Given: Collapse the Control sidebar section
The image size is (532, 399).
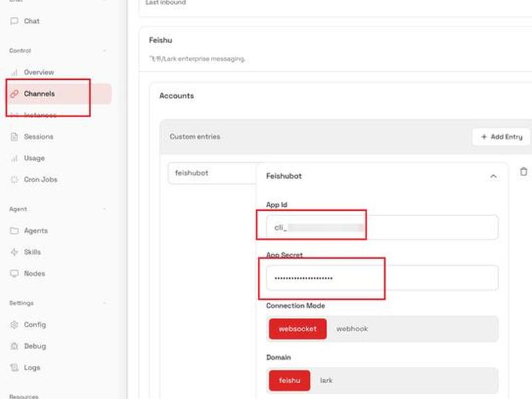Looking at the screenshot, I should pos(104,51).
